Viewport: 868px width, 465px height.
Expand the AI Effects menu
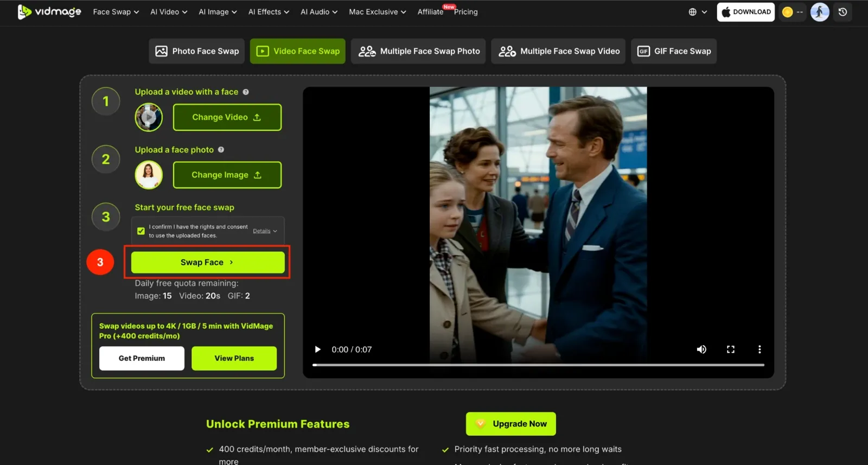pyautogui.click(x=269, y=11)
